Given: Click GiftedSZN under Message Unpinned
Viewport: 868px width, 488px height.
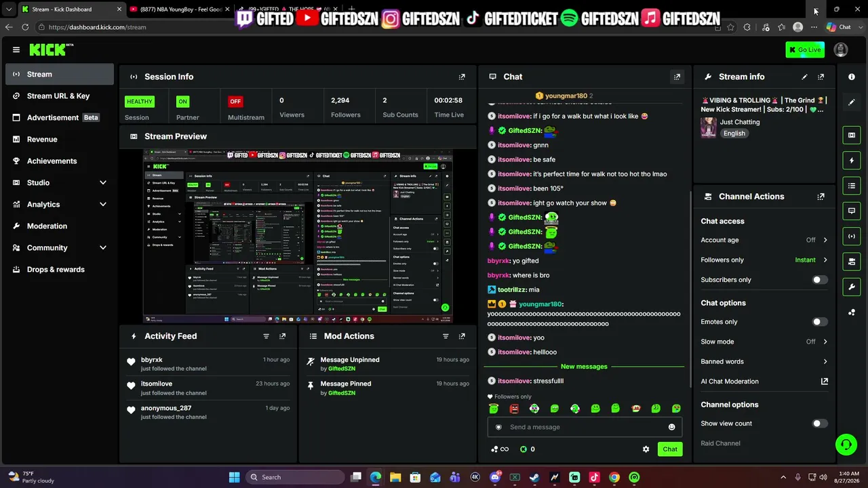Looking at the screenshot, I should 342,369.
